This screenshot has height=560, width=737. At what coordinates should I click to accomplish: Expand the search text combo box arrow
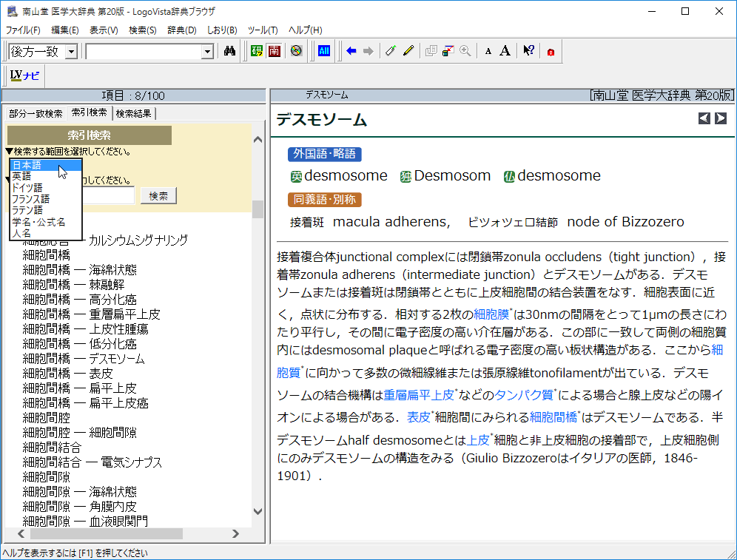point(207,51)
